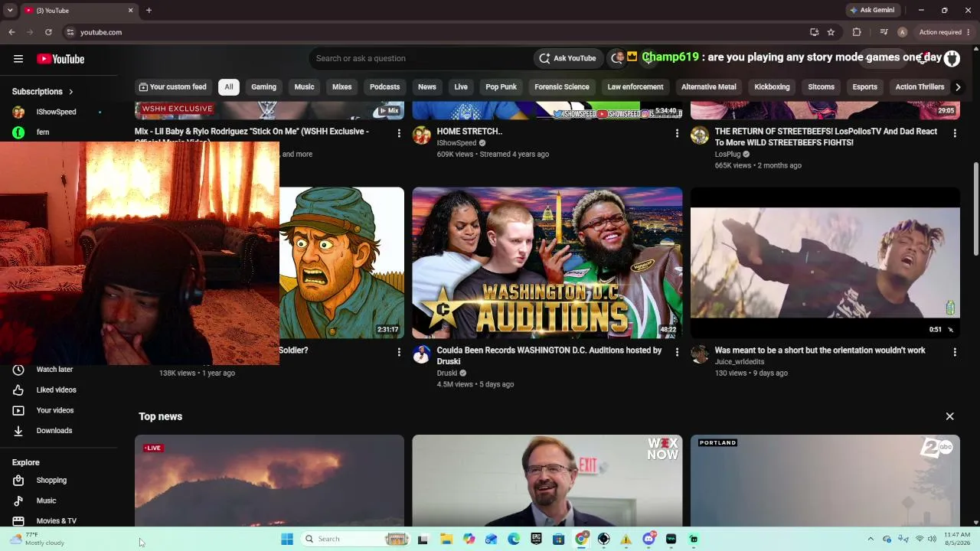Select the Alternative Metal filter chip

(709, 87)
